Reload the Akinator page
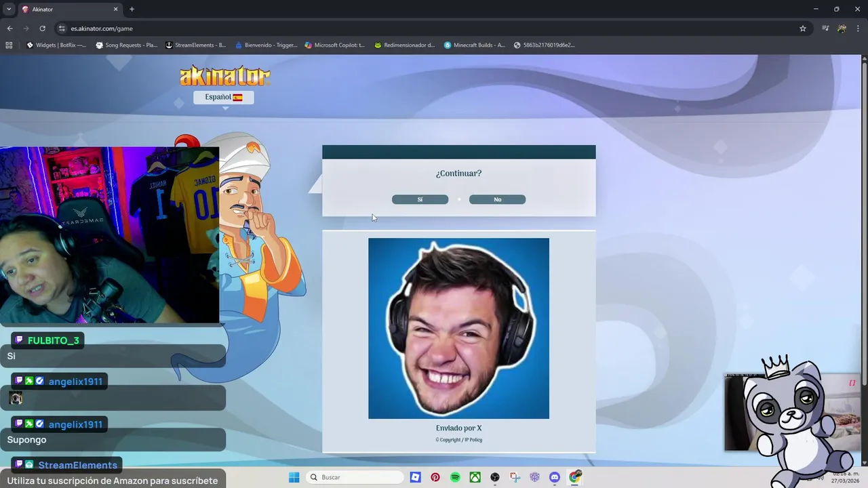 (x=42, y=28)
